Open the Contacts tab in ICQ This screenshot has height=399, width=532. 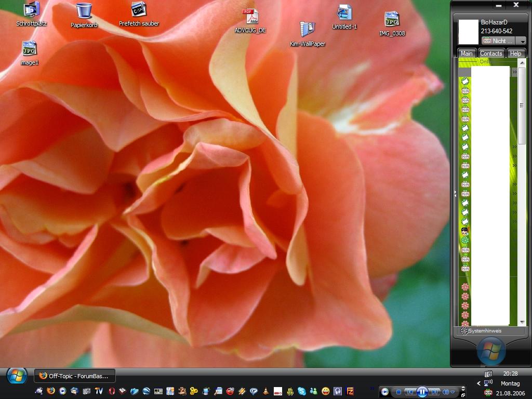[490, 54]
